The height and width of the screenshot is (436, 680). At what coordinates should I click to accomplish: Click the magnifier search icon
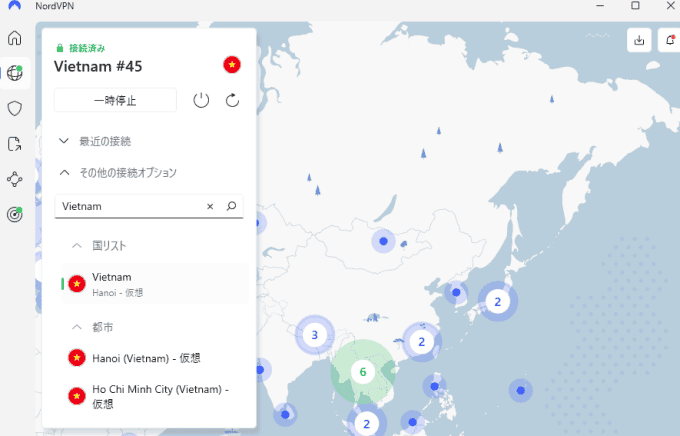pos(232,206)
